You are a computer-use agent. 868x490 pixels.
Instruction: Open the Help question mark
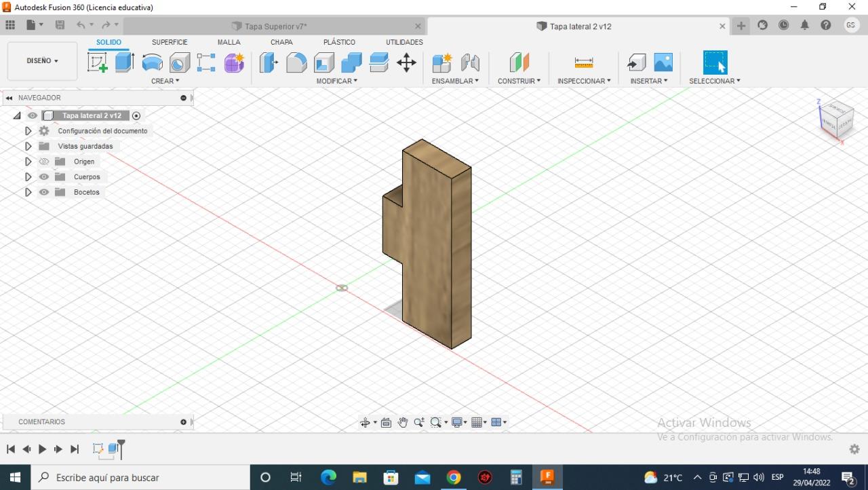tap(825, 25)
